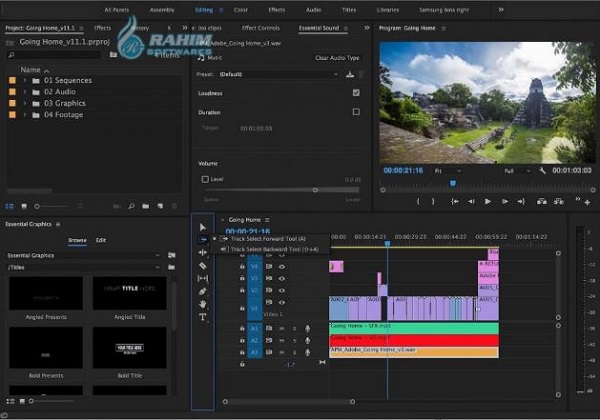The width and height of the screenshot is (600, 420).
Task: Select the Bold Title template thumbnail
Action: 130,348
